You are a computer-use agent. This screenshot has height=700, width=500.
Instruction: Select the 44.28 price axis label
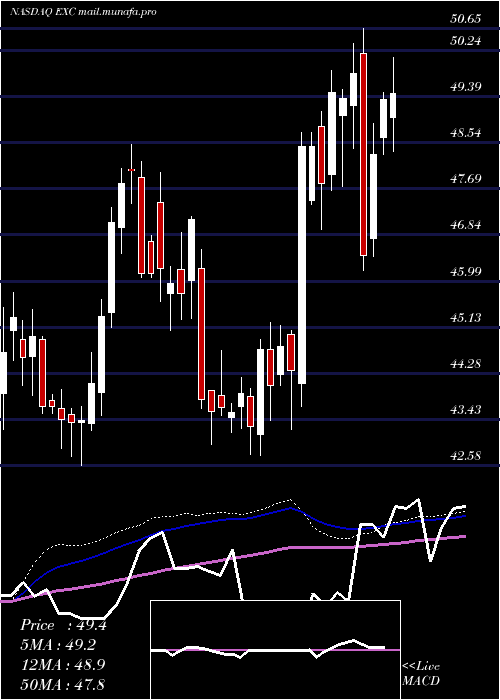point(466,364)
